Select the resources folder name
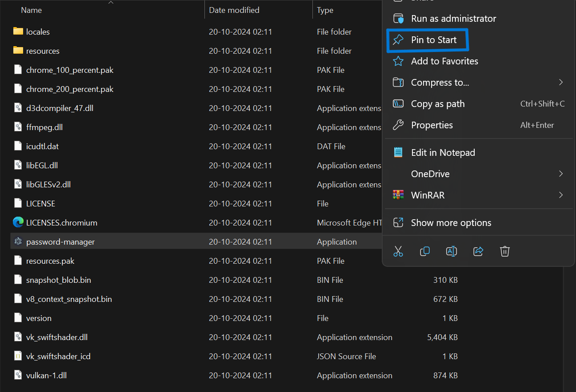The width and height of the screenshot is (576, 392). pyautogui.click(x=43, y=51)
